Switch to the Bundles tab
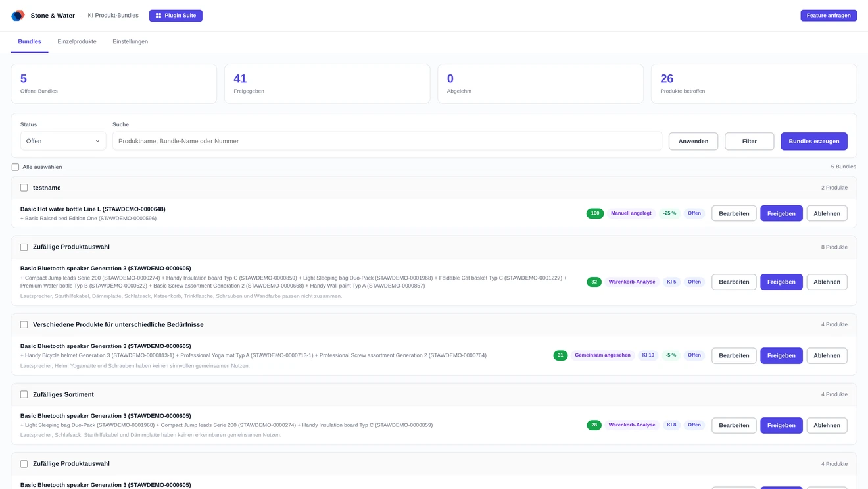Viewport: 868px width, 489px height. (x=30, y=41)
